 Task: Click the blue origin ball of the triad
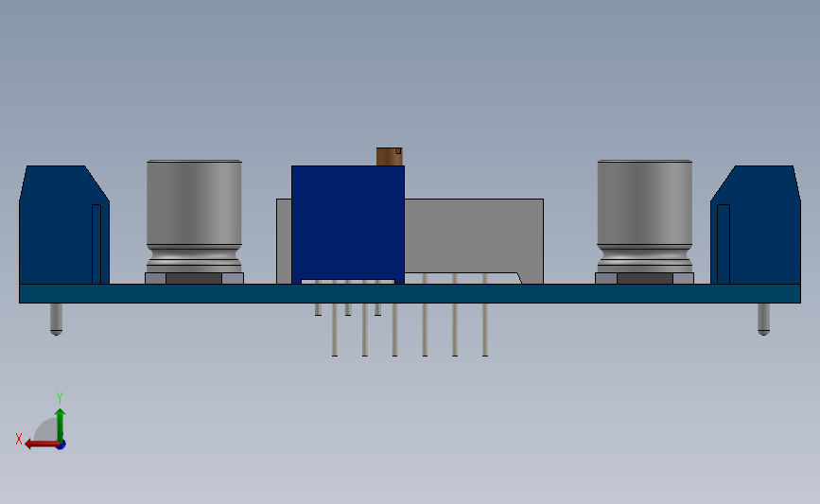61,444
